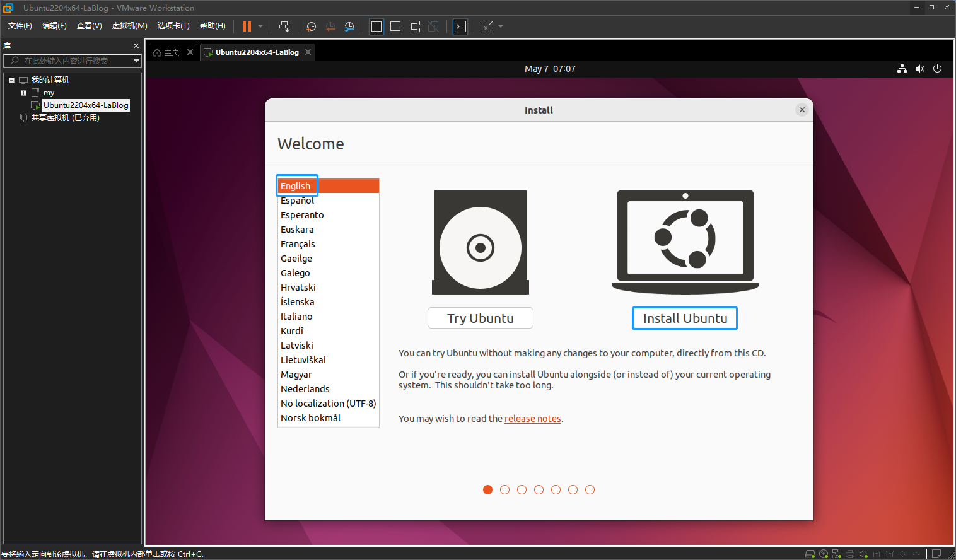The image size is (956, 560).
Task: Take a snapshot of this virtual machine
Action: (311, 26)
